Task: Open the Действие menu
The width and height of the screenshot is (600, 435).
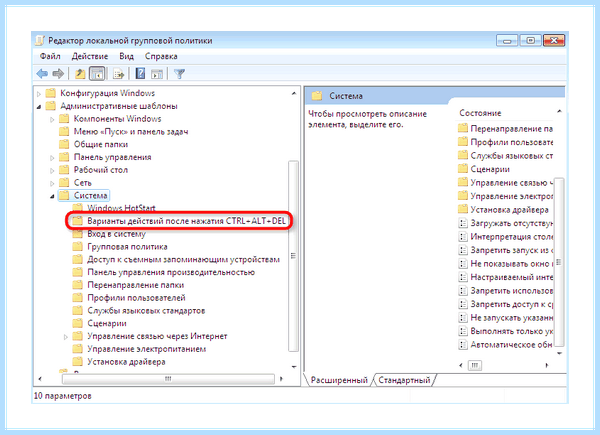Action: click(90, 56)
